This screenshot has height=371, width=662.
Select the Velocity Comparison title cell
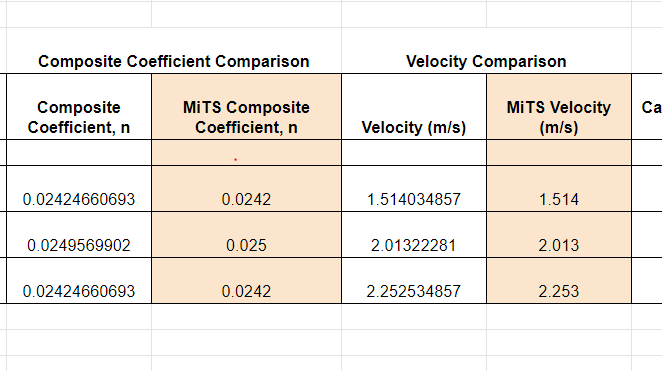coord(486,61)
